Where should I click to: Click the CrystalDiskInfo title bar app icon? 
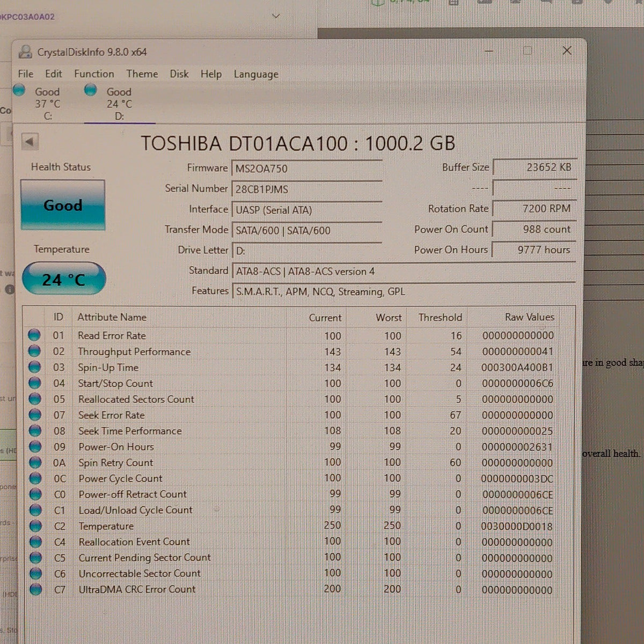(25, 52)
